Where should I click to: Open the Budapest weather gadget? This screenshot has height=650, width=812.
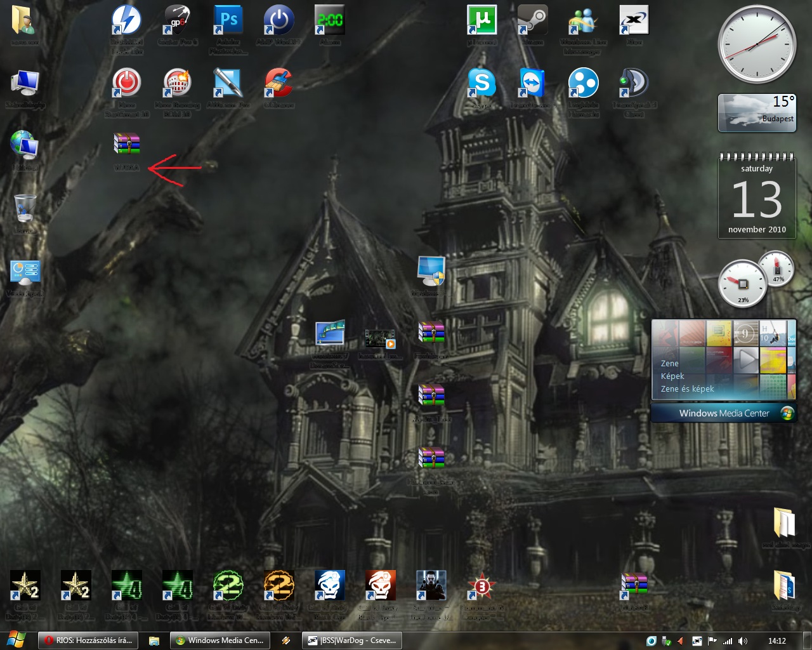point(757,113)
